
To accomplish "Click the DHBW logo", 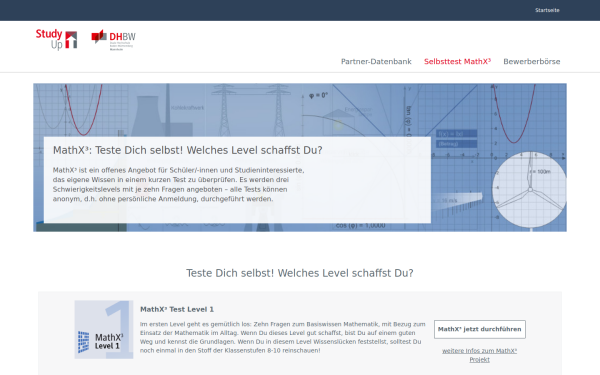I will tap(113, 40).
